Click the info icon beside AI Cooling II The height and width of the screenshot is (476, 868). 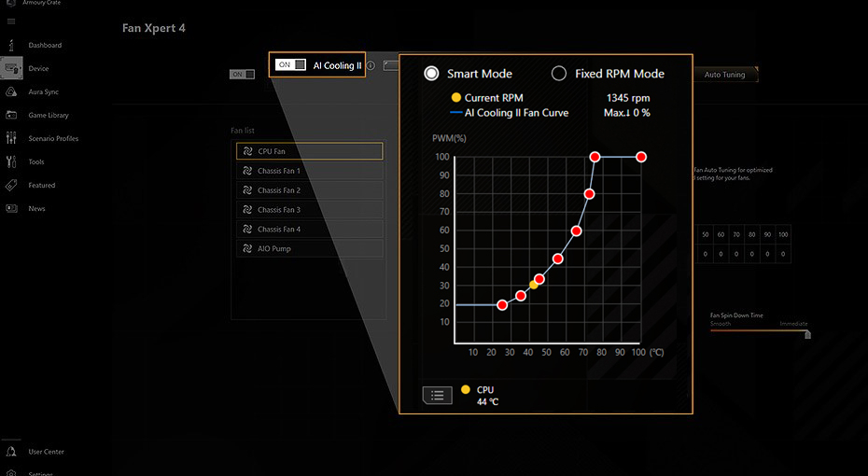[371, 65]
